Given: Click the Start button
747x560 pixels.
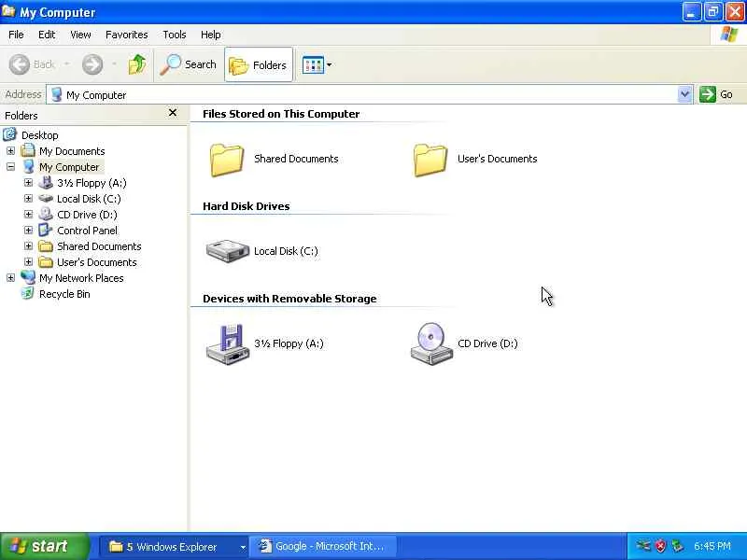Looking at the screenshot, I should (45, 546).
